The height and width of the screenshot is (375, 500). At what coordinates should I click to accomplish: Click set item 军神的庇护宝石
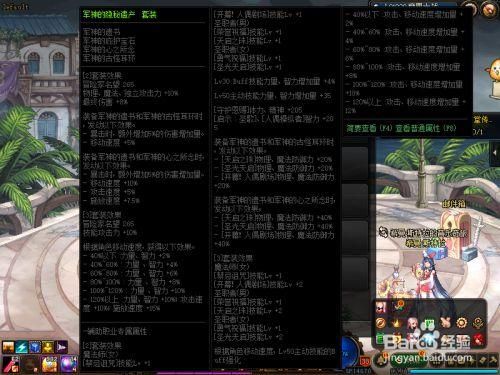point(109,41)
